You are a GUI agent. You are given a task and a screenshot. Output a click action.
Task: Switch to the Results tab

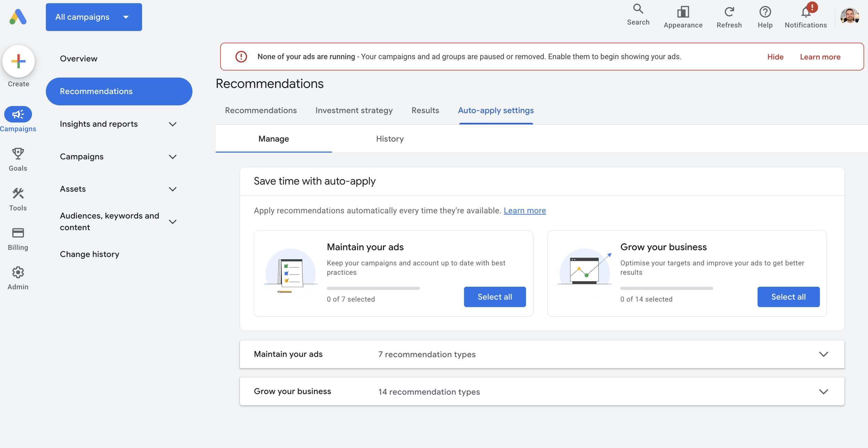click(425, 111)
